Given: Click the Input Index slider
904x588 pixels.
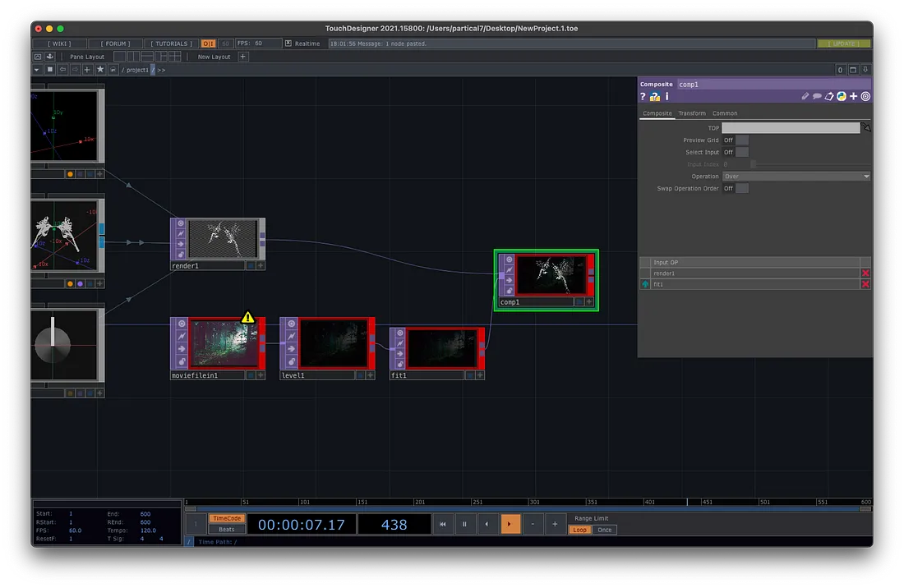Looking at the screenshot, I should (809, 164).
